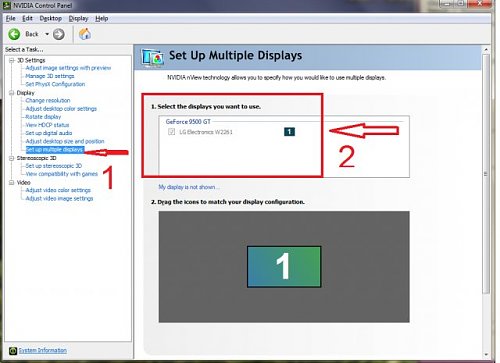Open the File menu
Screen dimensions: 500x363
click(11, 18)
